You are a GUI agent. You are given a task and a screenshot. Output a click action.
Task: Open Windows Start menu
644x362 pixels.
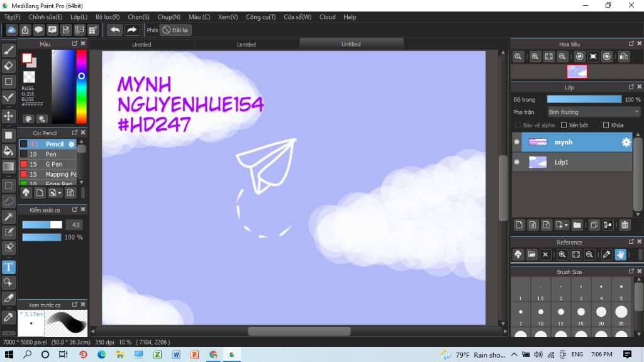[9, 354]
